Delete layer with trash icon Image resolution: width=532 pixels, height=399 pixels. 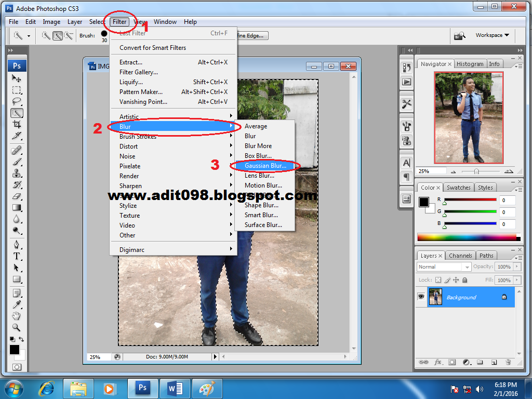508,362
